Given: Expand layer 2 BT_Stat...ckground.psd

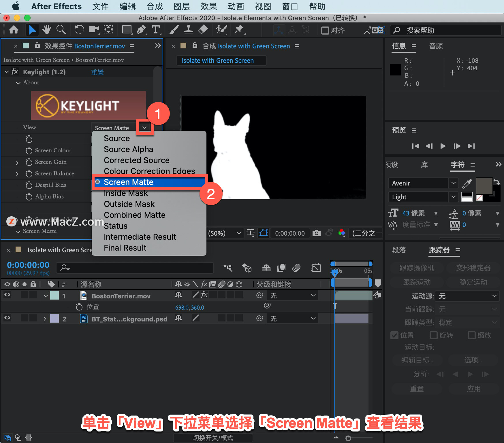Looking at the screenshot, I should click(45, 319).
